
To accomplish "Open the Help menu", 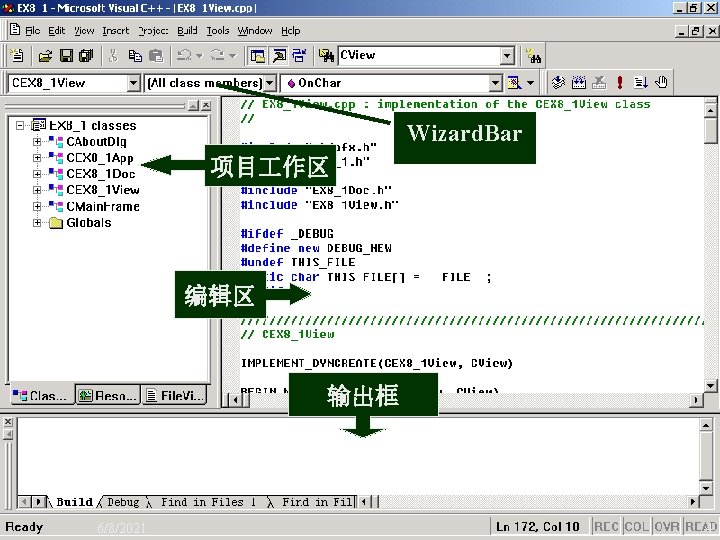I will 291,31.
